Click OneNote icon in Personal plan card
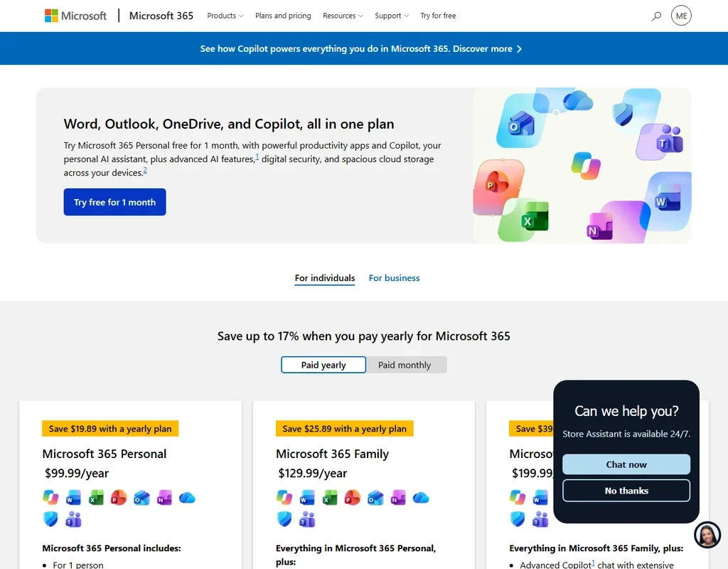728x569 pixels. click(164, 497)
